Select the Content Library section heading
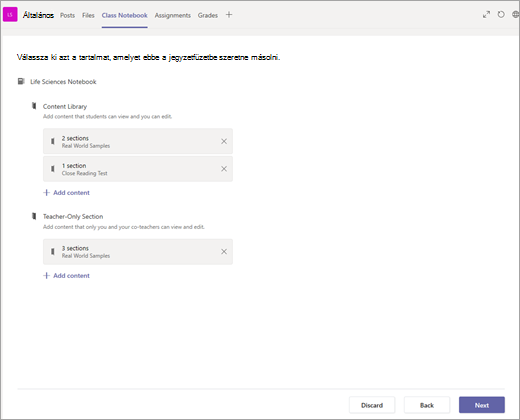520x420 pixels. tap(65, 107)
